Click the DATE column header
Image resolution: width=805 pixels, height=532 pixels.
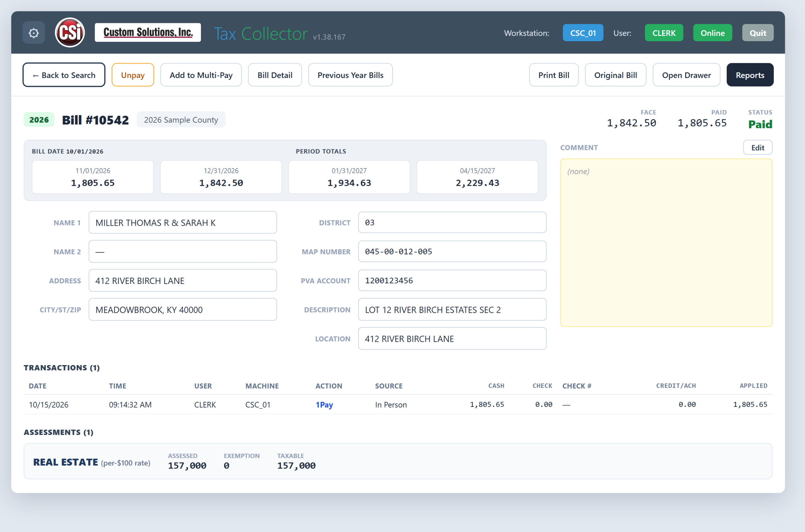click(38, 386)
